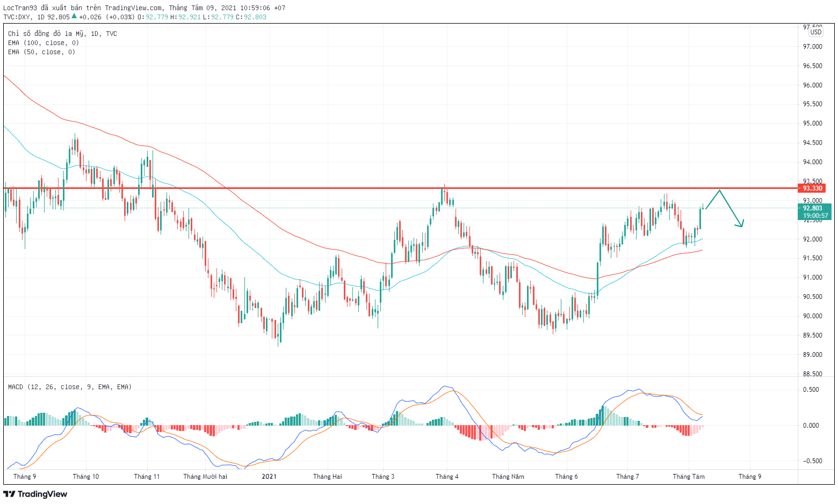Select the red 93.330 price level label
The height and width of the screenshot is (504, 838).
[812, 188]
